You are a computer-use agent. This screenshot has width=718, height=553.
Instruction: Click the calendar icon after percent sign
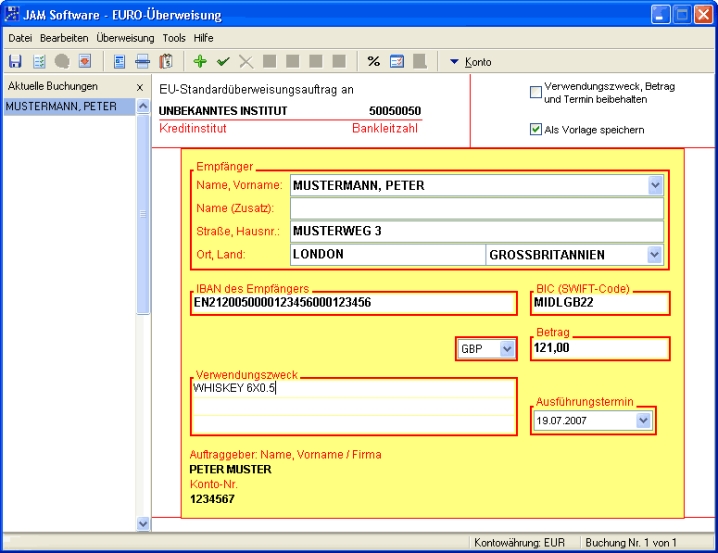click(x=397, y=62)
